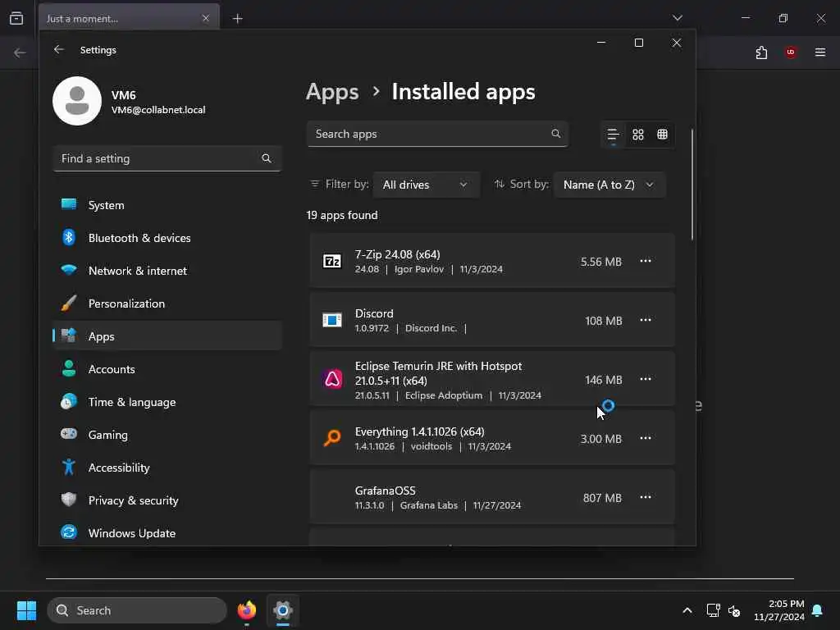
Task: Select the 'Just a moment...' browser tab
Action: (129, 18)
